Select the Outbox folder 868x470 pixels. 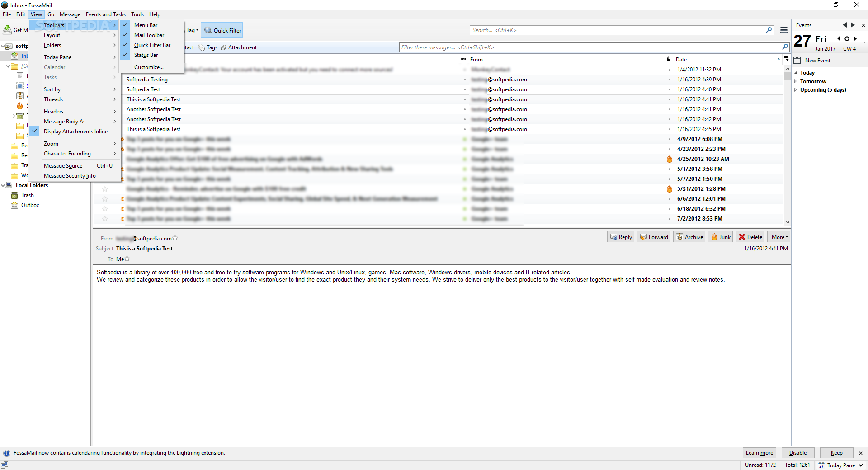click(x=30, y=205)
